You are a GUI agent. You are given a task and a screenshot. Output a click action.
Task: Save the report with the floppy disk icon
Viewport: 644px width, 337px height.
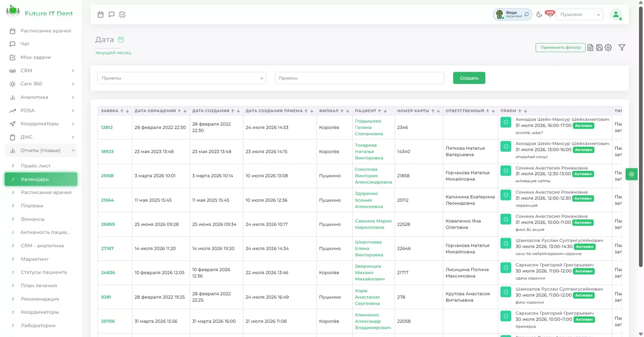coord(599,48)
